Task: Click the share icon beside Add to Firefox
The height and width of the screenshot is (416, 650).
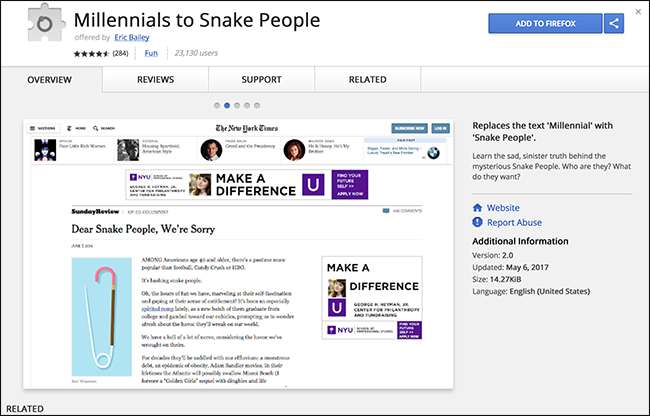Action: pyautogui.click(x=614, y=23)
